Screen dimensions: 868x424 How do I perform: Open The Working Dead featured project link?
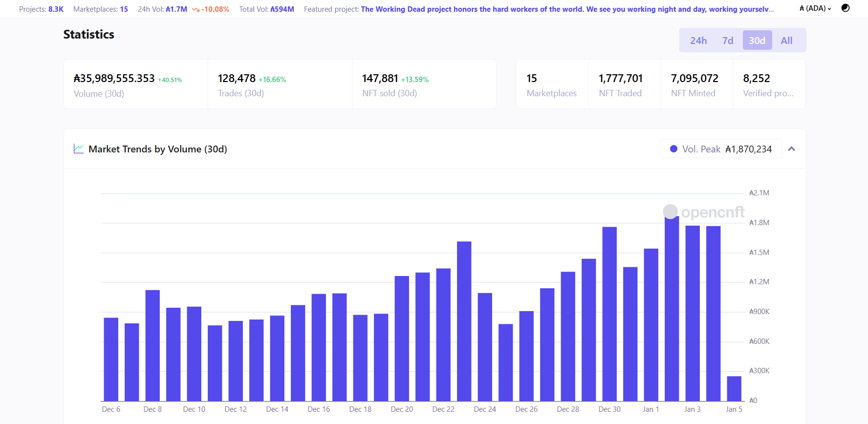pos(567,9)
